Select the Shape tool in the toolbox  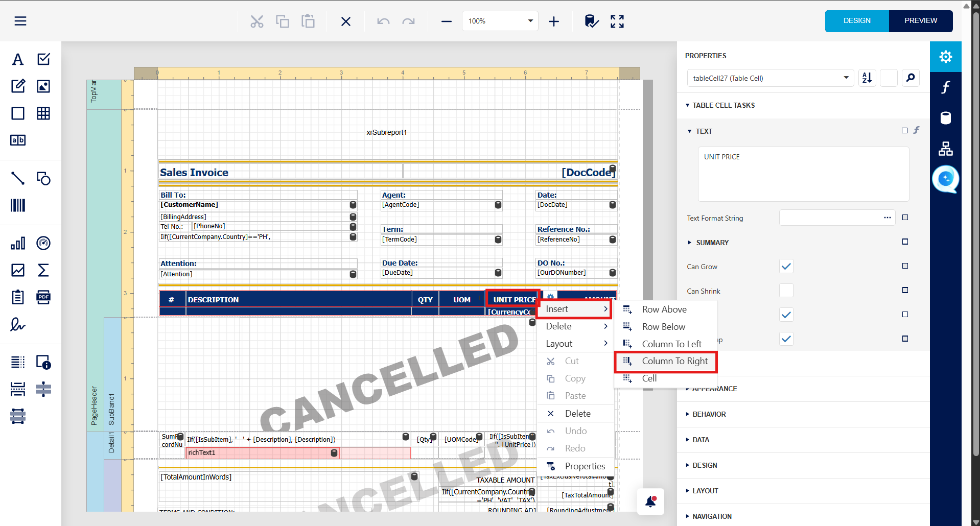[43, 178]
